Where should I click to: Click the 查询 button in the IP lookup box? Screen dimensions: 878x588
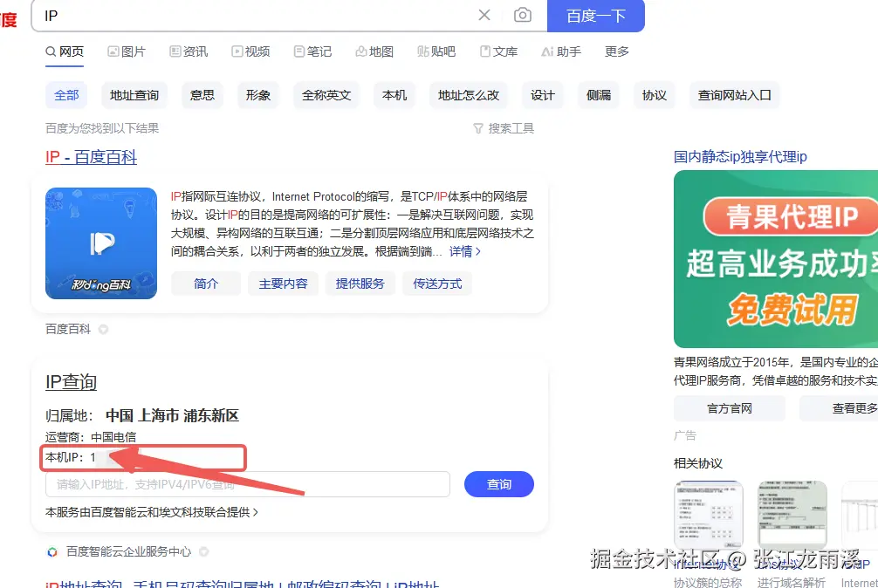498,484
